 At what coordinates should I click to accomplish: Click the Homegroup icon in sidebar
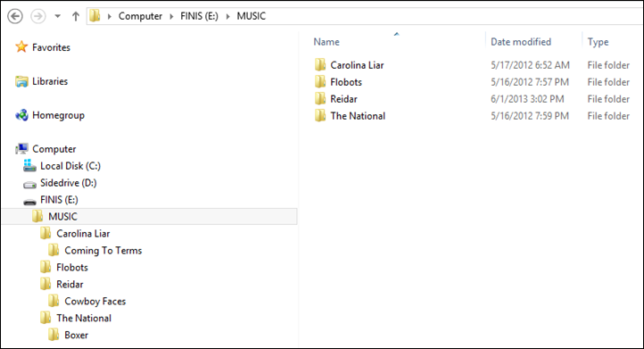tap(21, 115)
